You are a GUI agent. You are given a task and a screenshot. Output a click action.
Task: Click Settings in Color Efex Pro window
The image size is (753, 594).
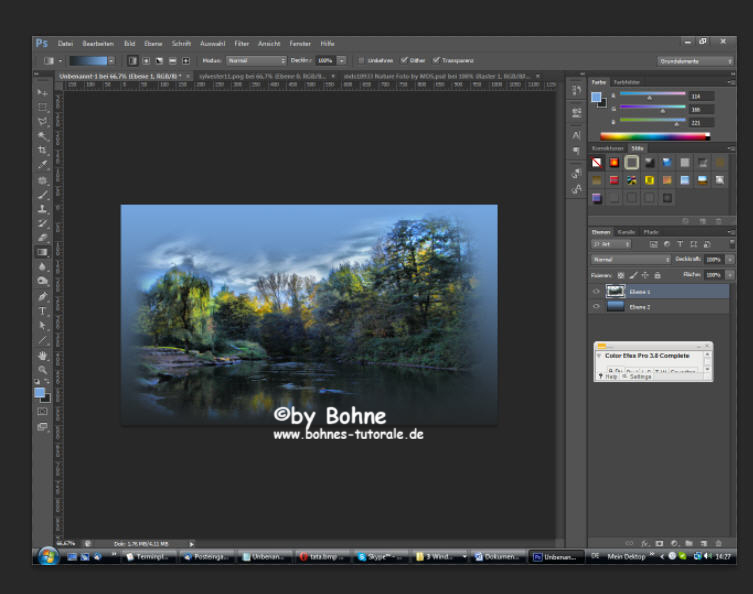(x=640, y=376)
